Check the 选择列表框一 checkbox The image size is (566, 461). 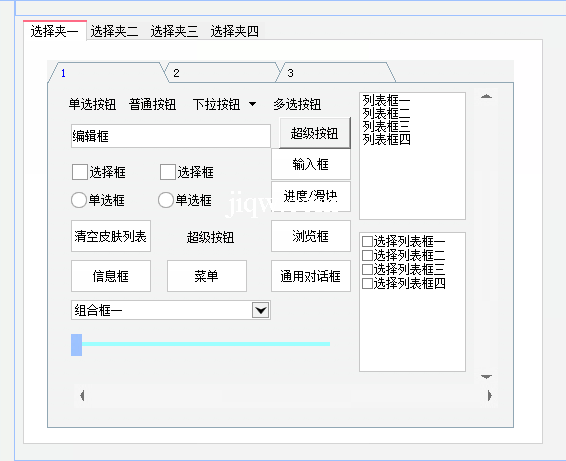tap(367, 241)
